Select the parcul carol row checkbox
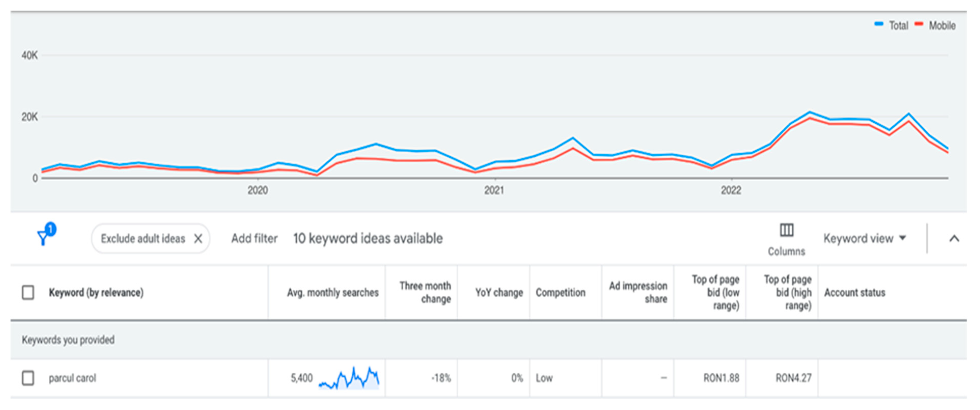This screenshot has width=980, height=410. pos(28,378)
